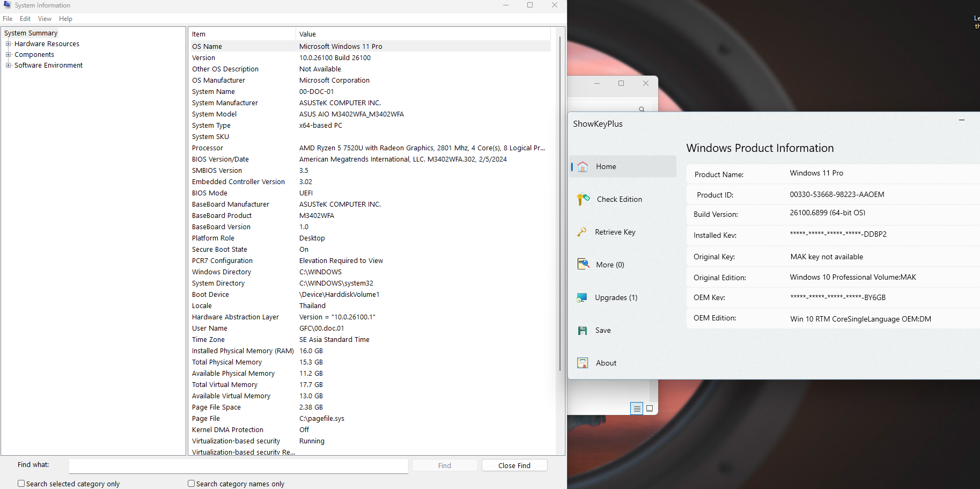Switch to details list view icon
The image size is (980, 489).
(637, 408)
